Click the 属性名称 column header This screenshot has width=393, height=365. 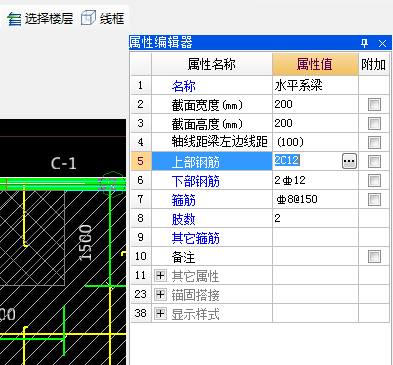212,64
